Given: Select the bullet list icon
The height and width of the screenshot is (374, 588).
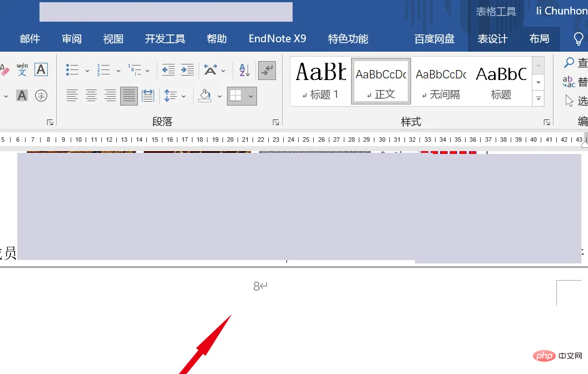Looking at the screenshot, I should (72, 70).
